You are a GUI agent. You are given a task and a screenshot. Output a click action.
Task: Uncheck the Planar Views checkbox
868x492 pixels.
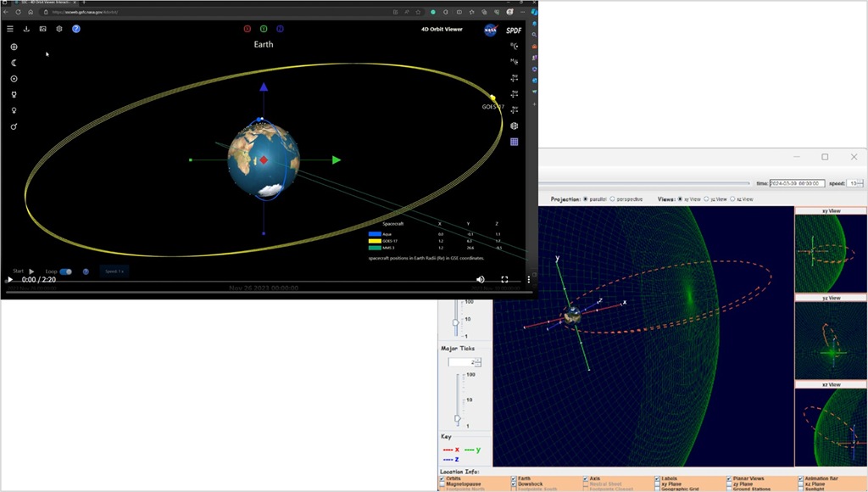[x=730, y=478]
